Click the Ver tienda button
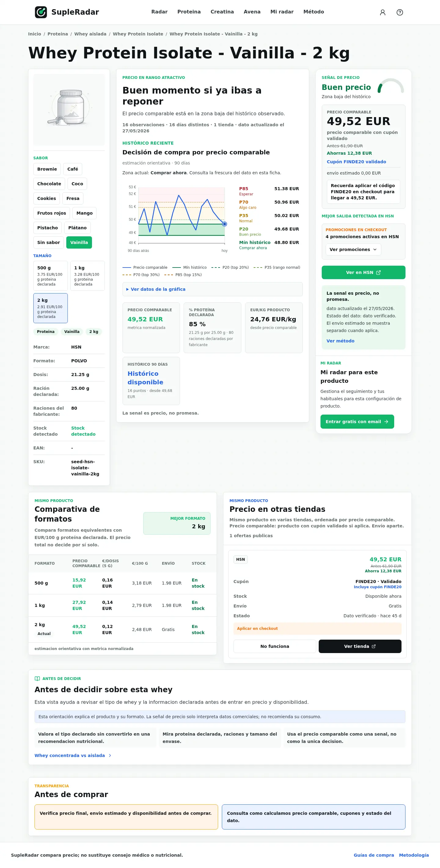This screenshot has height=868, width=440. coord(360,646)
